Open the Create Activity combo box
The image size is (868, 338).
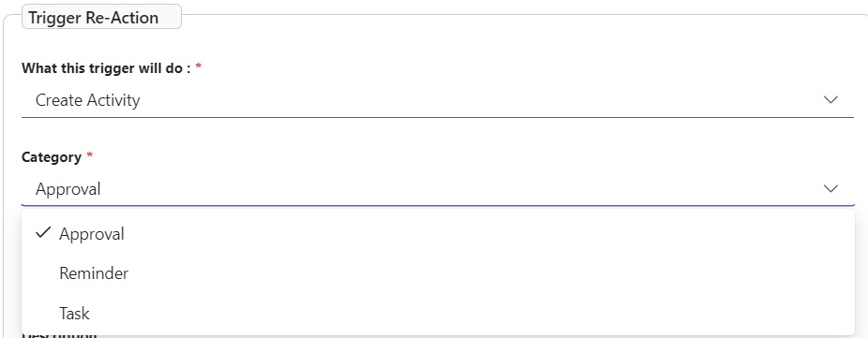tap(438, 100)
